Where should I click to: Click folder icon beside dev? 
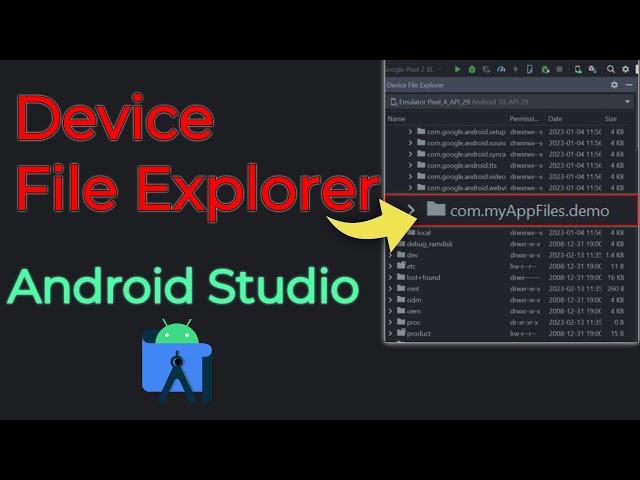pyautogui.click(x=401, y=254)
